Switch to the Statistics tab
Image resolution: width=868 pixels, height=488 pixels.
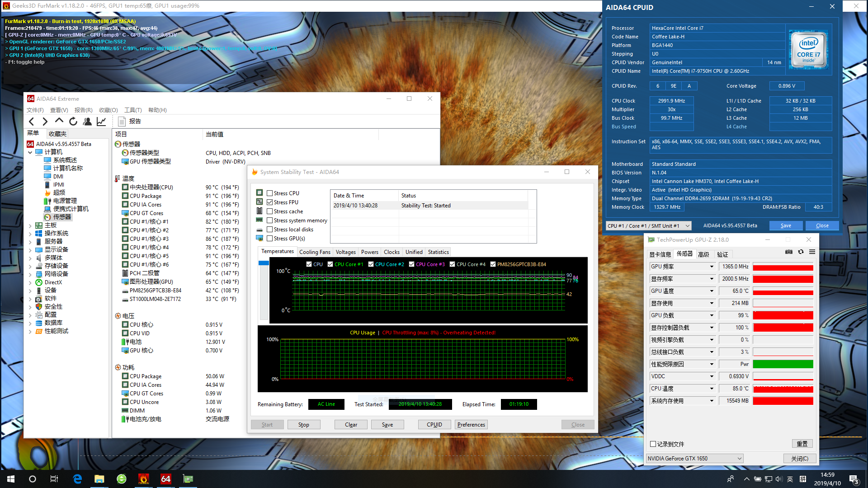438,252
